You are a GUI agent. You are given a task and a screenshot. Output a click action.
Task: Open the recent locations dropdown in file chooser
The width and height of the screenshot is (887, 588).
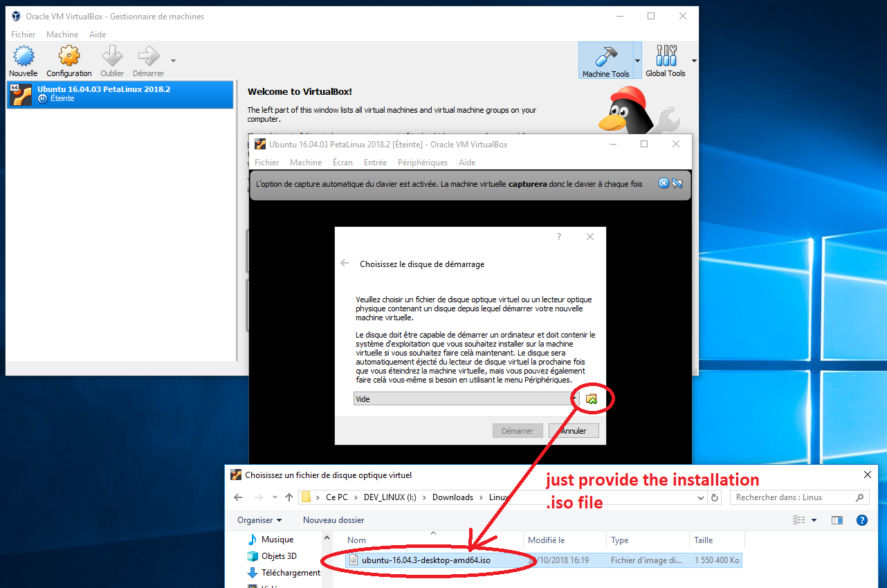coord(275,497)
